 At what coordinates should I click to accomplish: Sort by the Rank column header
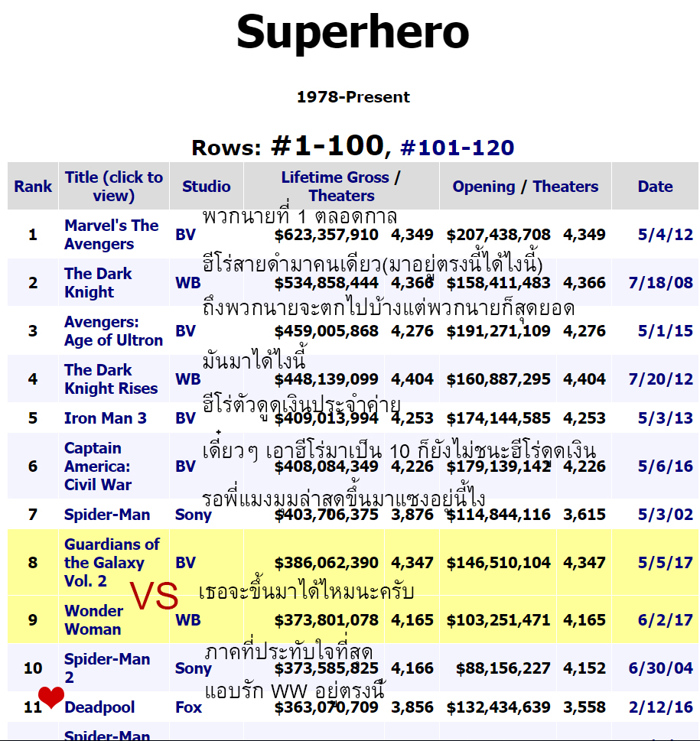[33, 187]
